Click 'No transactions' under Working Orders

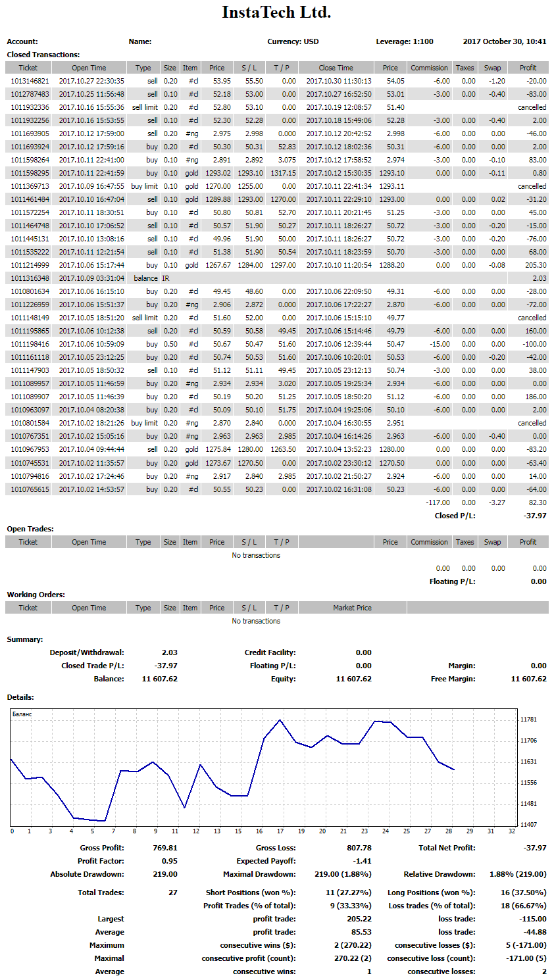(256, 621)
